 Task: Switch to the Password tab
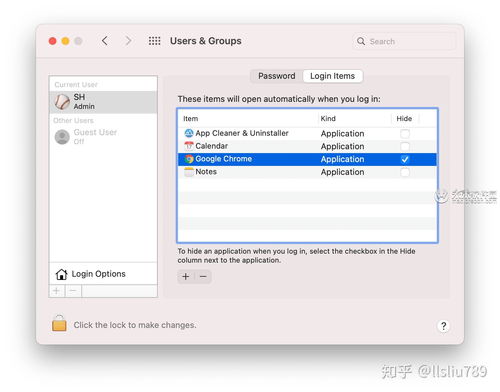pos(277,76)
